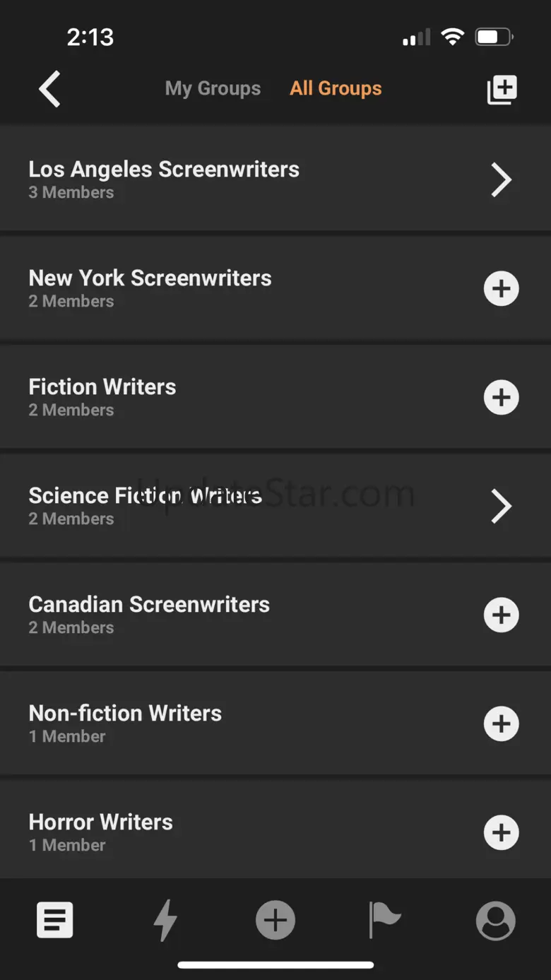551x980 pixels.
Task: Tap the Wi-Fi status icon
Action: tap(452, 37)
